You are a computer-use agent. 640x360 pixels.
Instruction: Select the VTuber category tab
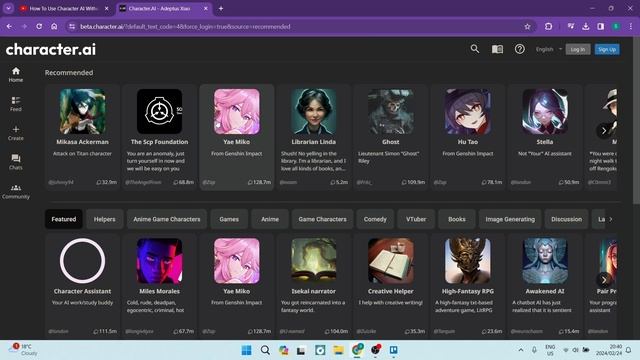click(416, 219)
